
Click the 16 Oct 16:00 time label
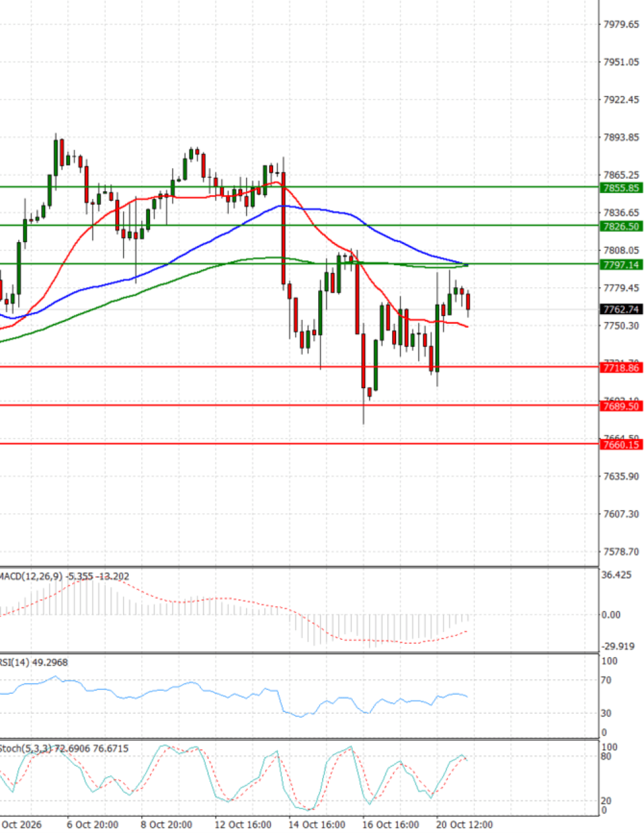coord(391,825)
